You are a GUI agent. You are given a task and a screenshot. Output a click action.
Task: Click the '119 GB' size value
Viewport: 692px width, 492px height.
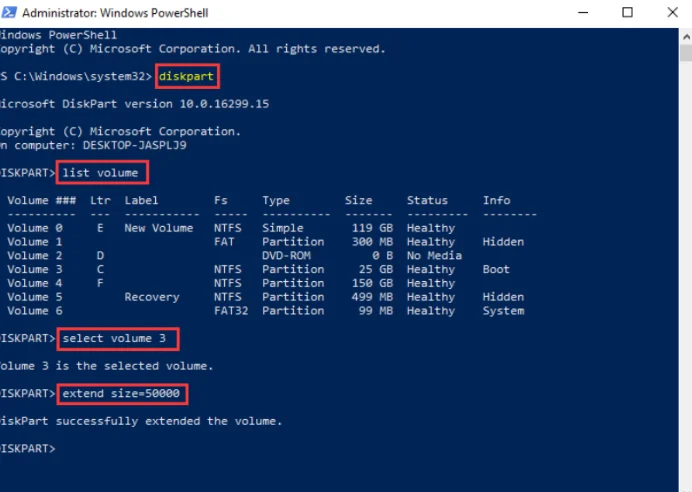[x=372, y=228]
